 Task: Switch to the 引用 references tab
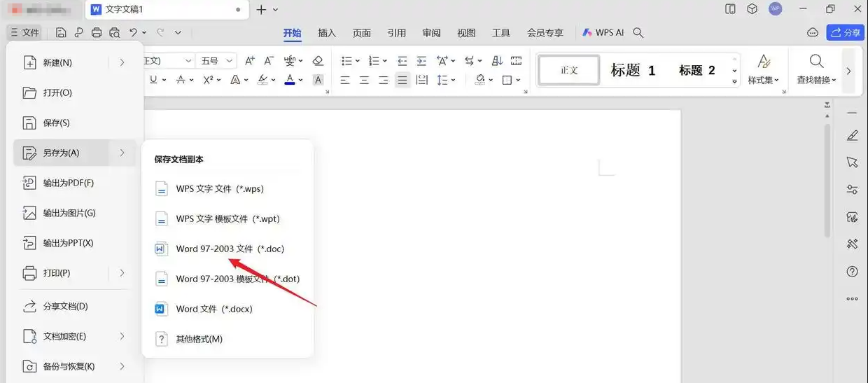397,33
